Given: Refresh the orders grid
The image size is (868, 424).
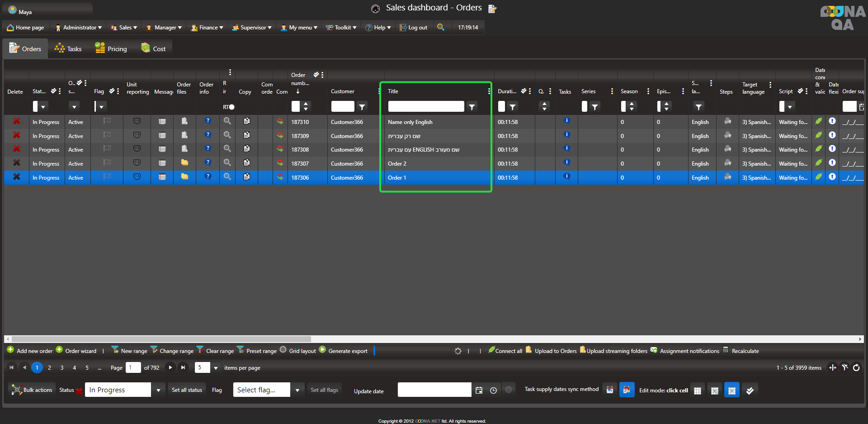Looking at the screenshot, I should (x=856, y=368).
